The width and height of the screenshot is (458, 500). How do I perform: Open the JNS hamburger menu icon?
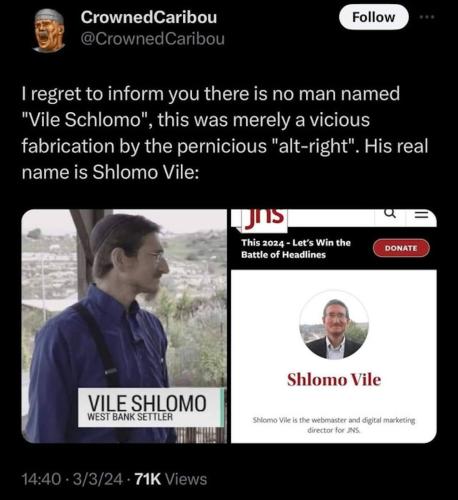[x=421, y=214]
